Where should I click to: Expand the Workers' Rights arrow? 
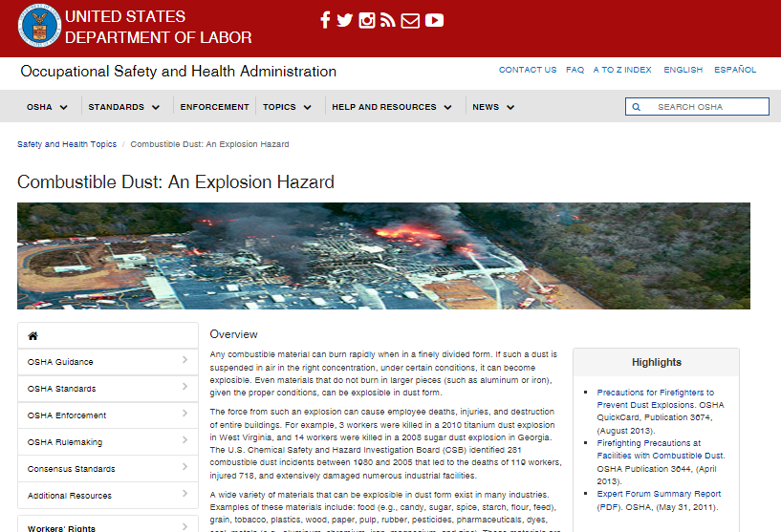point(184,526)
